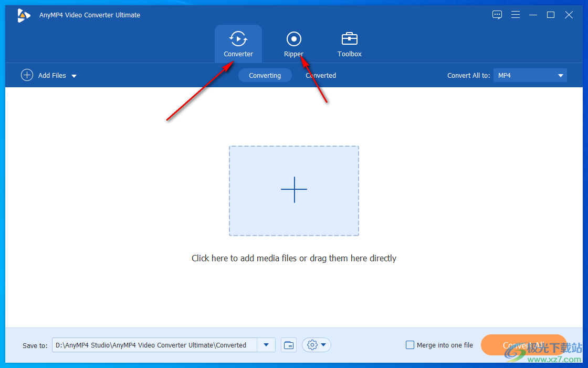Open the feedback chat bubble icon

(497, 15)
